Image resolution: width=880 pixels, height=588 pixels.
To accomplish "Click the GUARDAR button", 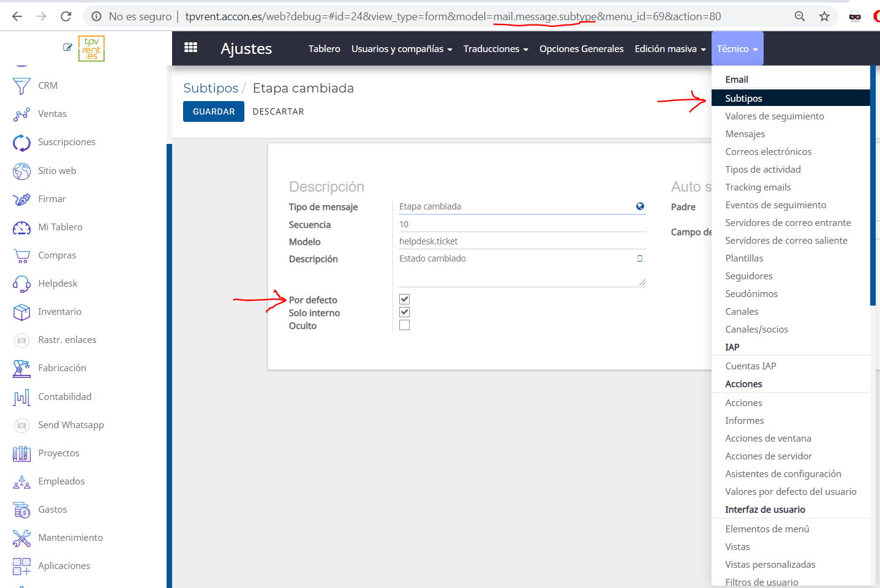I will coord(214,111).
